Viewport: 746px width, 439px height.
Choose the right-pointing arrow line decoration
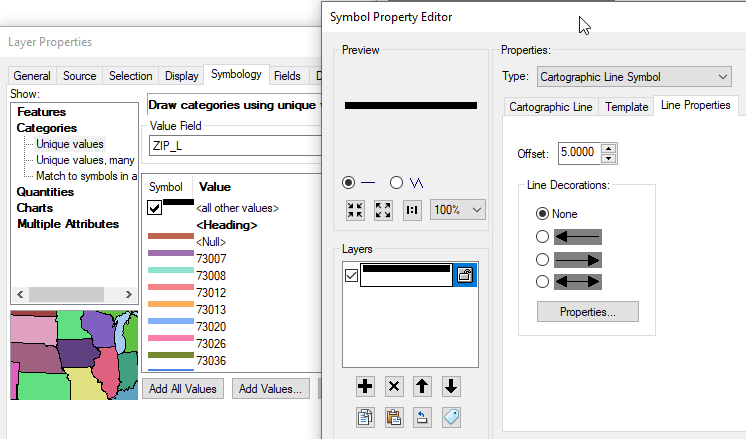tap(542, 259)
